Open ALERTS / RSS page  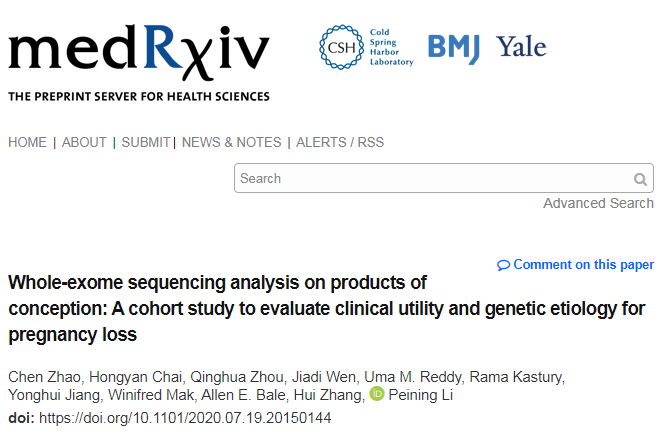coord(340,142)
